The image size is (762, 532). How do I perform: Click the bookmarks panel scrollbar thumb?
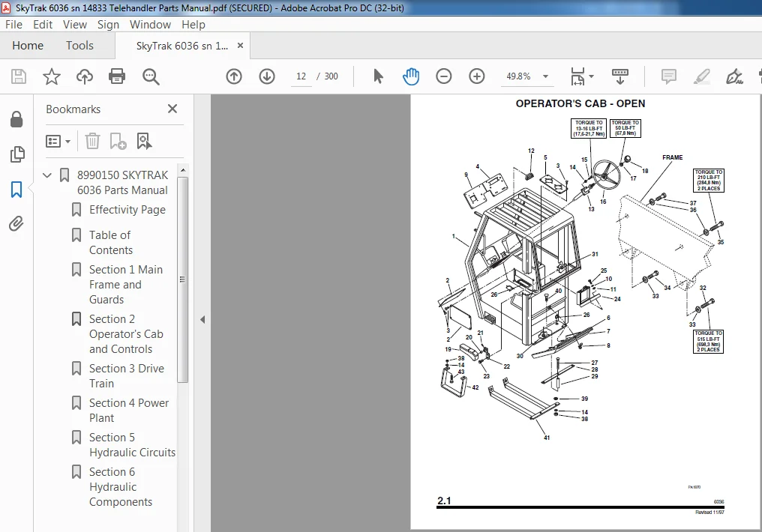click(x=183, y=279)
